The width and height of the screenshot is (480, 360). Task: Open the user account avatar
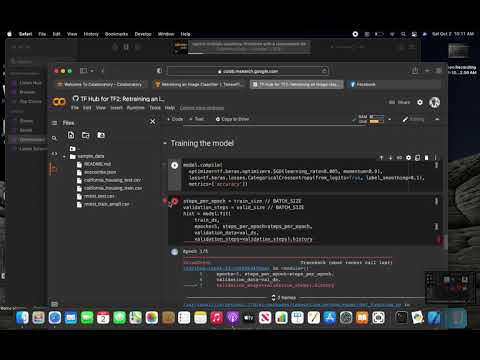pos(435,102)
